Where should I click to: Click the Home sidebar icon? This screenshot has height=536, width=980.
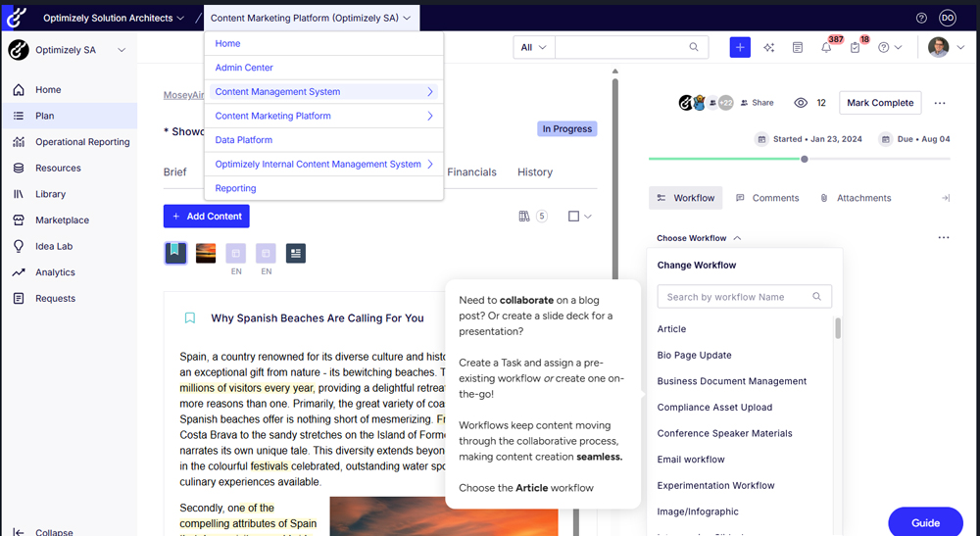coord(19,90)
